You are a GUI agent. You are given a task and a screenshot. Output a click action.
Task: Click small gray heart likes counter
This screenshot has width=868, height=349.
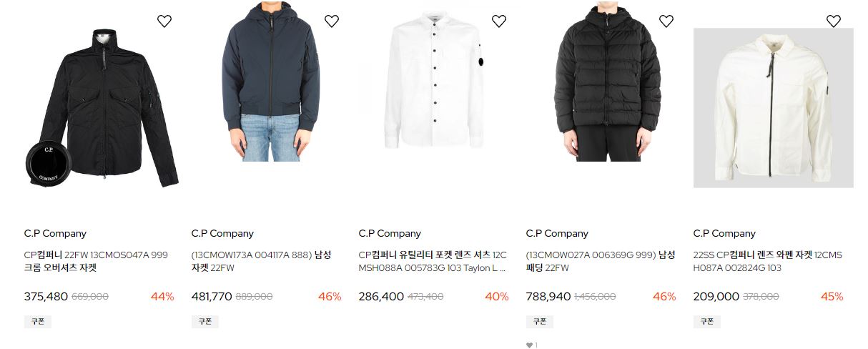pos(531,345)
